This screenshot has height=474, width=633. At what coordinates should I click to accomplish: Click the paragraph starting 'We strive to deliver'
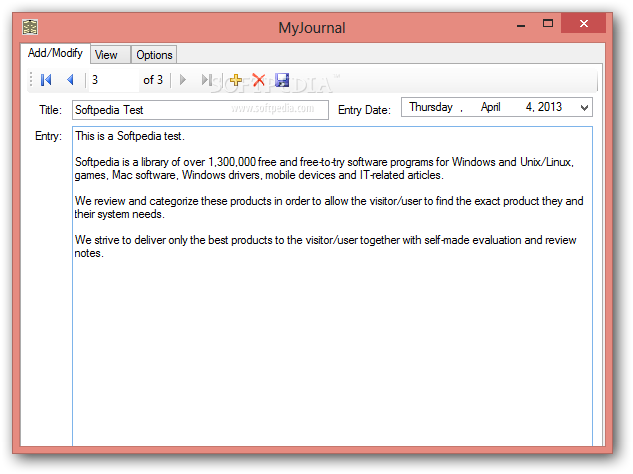(325, 246)
